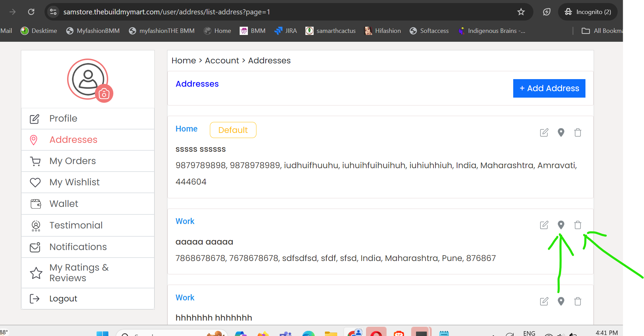Open the Hifashion bookmark

382,31
